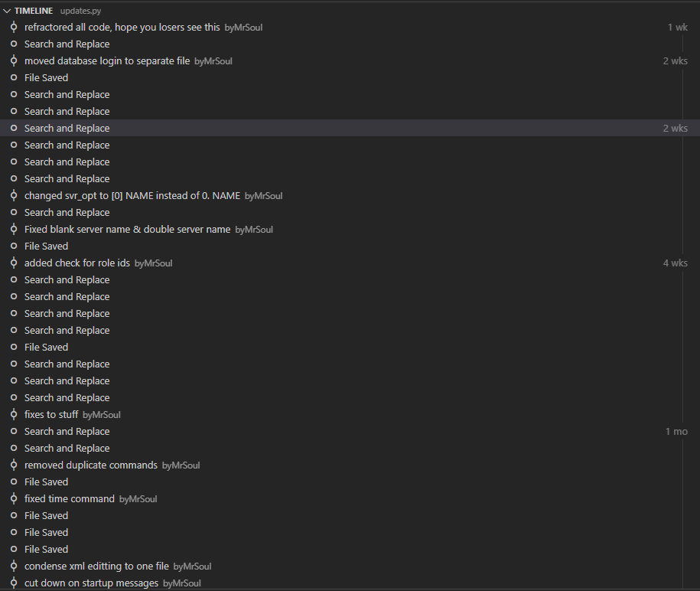
Task: Click the TIMELINE panel header title
Action: click(x=34, y=11)
